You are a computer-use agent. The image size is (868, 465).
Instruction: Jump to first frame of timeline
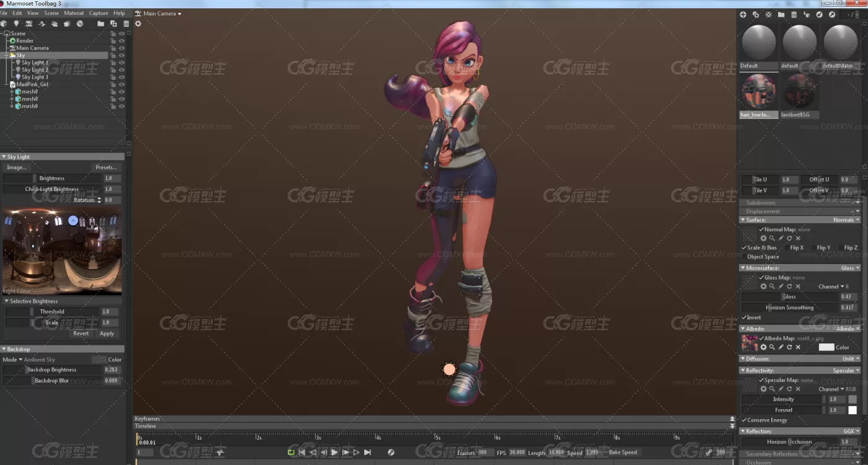302,453
